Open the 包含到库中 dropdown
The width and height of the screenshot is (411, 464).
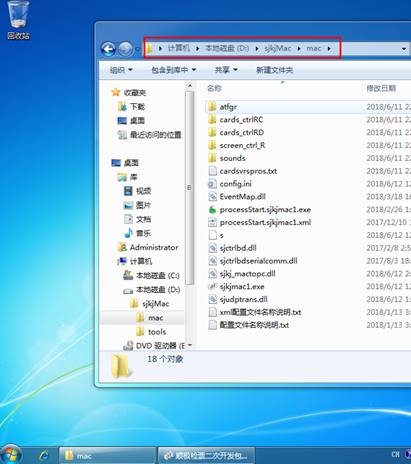(x=174, y=70)
